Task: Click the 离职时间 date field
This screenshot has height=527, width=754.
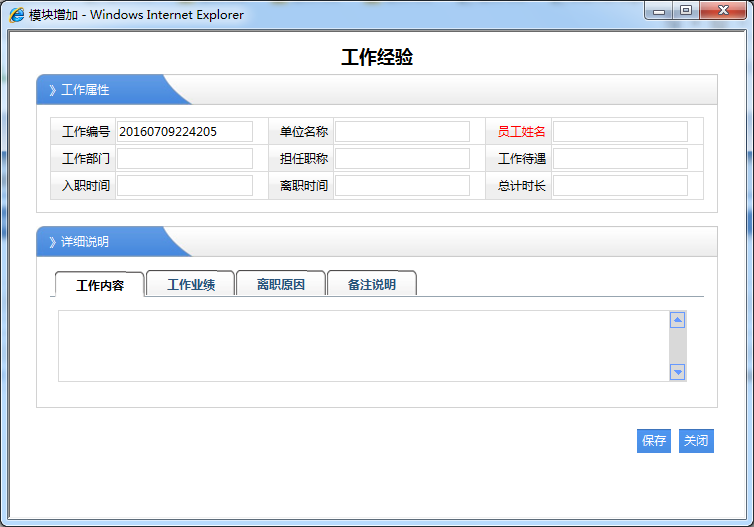Action: (402, 186)
